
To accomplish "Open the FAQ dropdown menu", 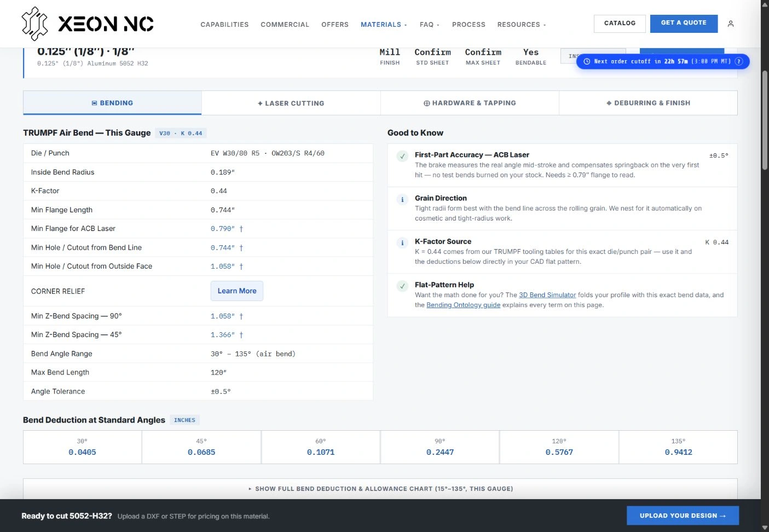I will 430,25.
